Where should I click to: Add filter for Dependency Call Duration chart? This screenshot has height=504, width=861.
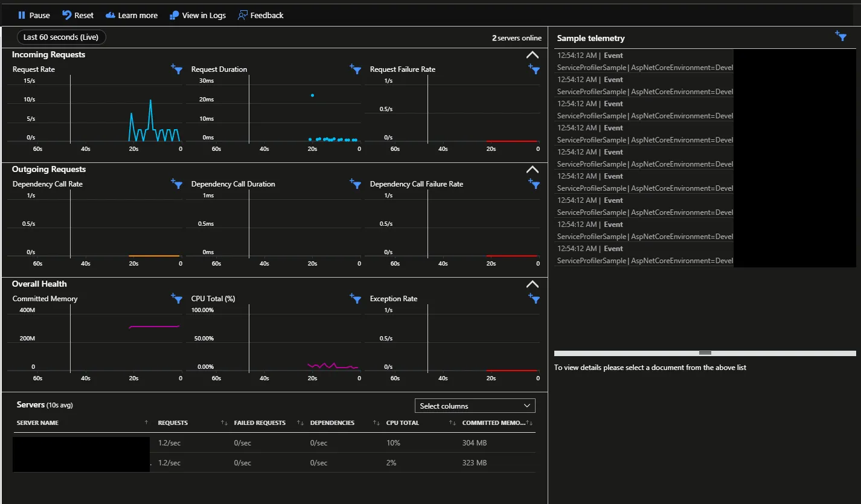tap(356, 184)
